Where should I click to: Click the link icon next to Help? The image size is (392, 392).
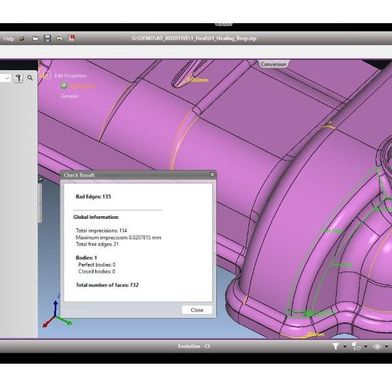22,39
